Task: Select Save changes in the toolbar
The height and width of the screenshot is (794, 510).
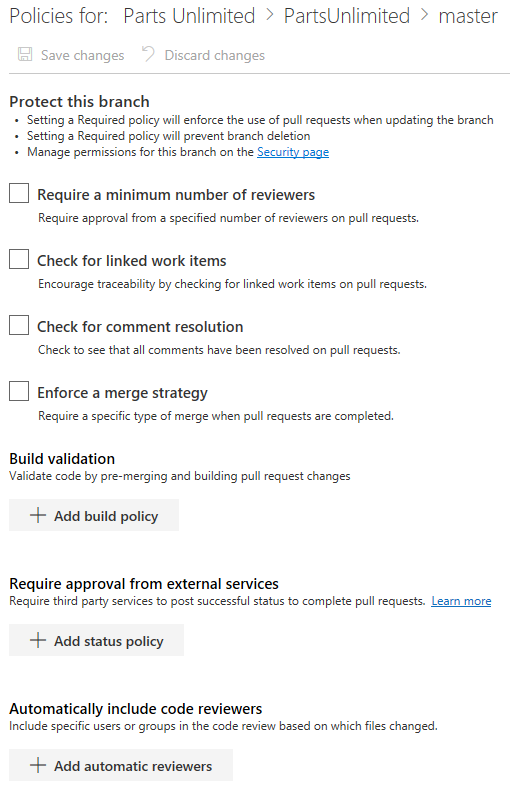Action: pyautogui.click(x=71, y=55)
